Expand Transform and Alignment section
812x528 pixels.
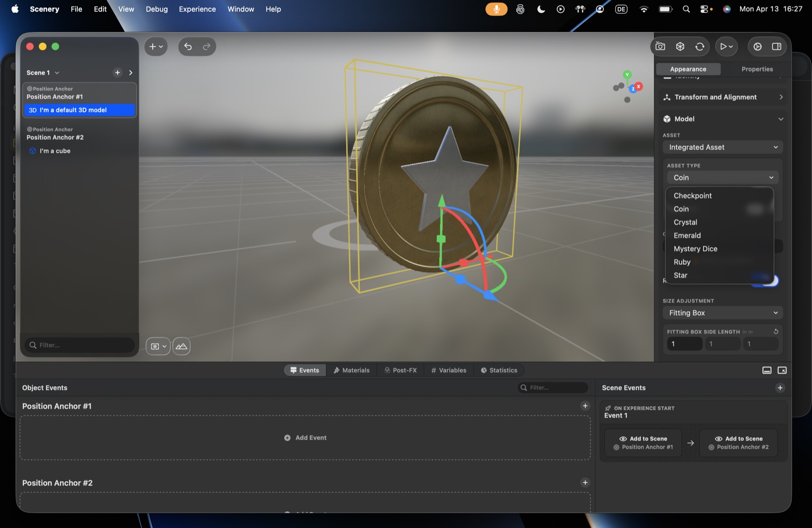tap(781, 97)
